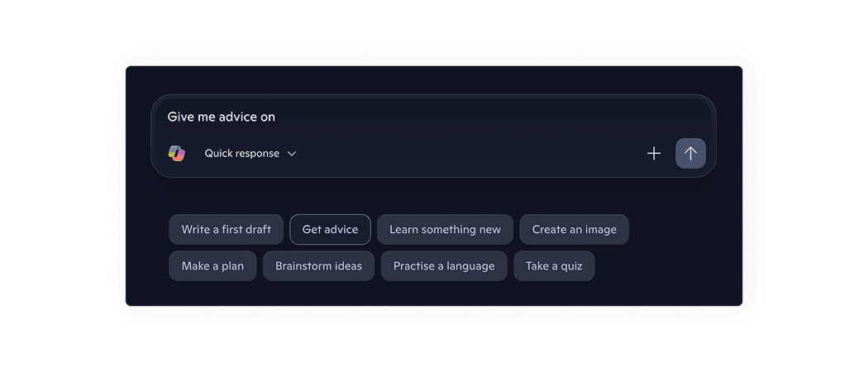Viewport: 868px width, 372px height.
Task: Start 'Take a quiz' suggestion
Action: pos(554,265)
